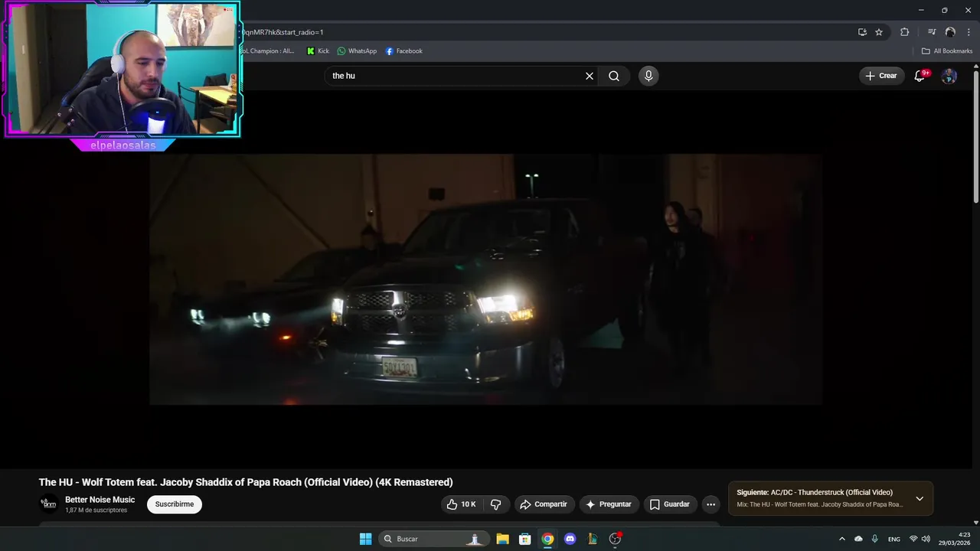Viewport: 980px width, 551px height.
Task: Open the Wi-Fi network tray icon
Action: (913, 539)
